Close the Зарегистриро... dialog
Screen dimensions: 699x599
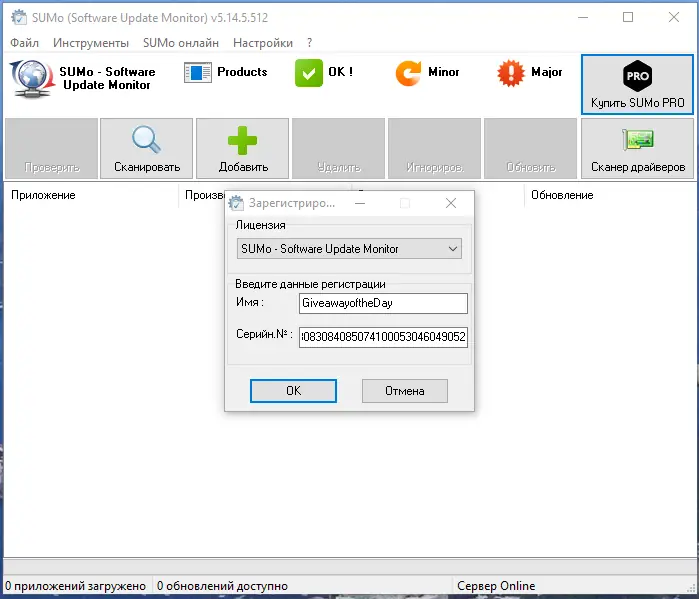pyautogui.click(x=451, y=203)
